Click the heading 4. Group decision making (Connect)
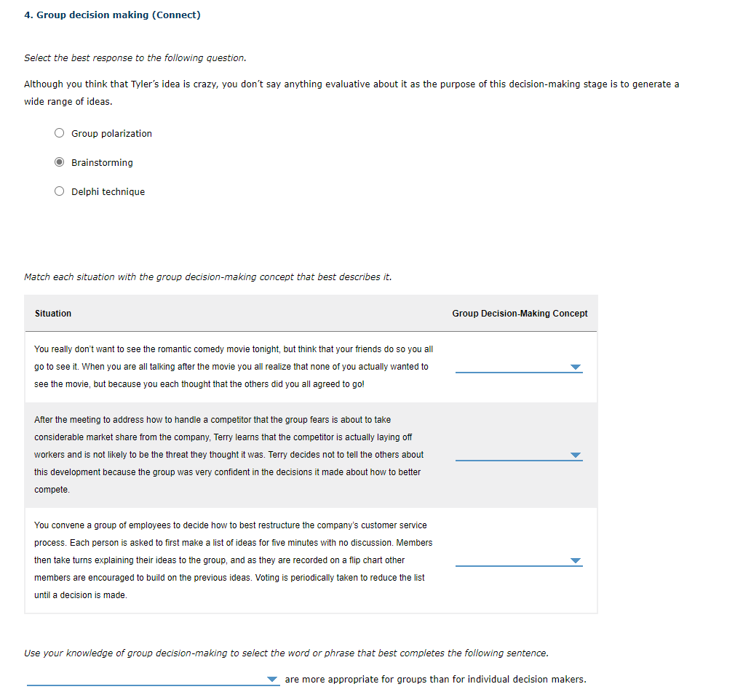 pos(111,14)
